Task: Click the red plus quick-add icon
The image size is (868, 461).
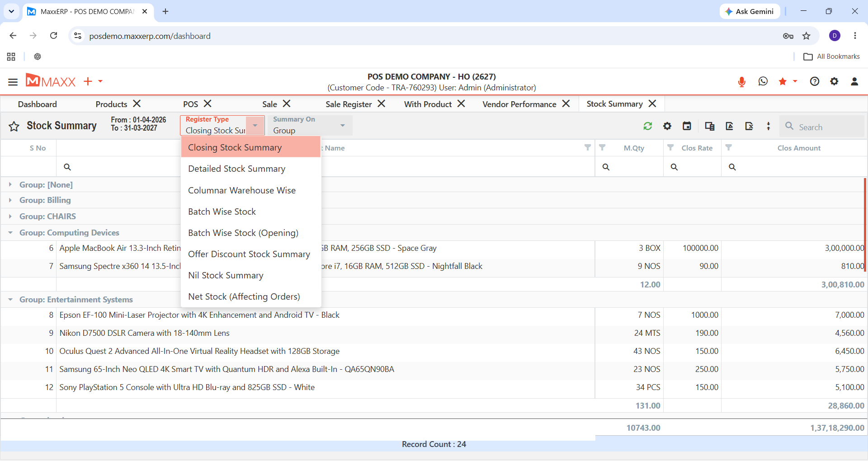Action: point(88,81)
